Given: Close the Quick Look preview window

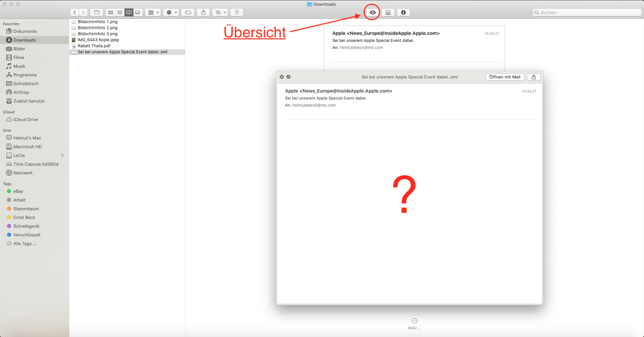Looking at the screenshot, I should point(282,77).
